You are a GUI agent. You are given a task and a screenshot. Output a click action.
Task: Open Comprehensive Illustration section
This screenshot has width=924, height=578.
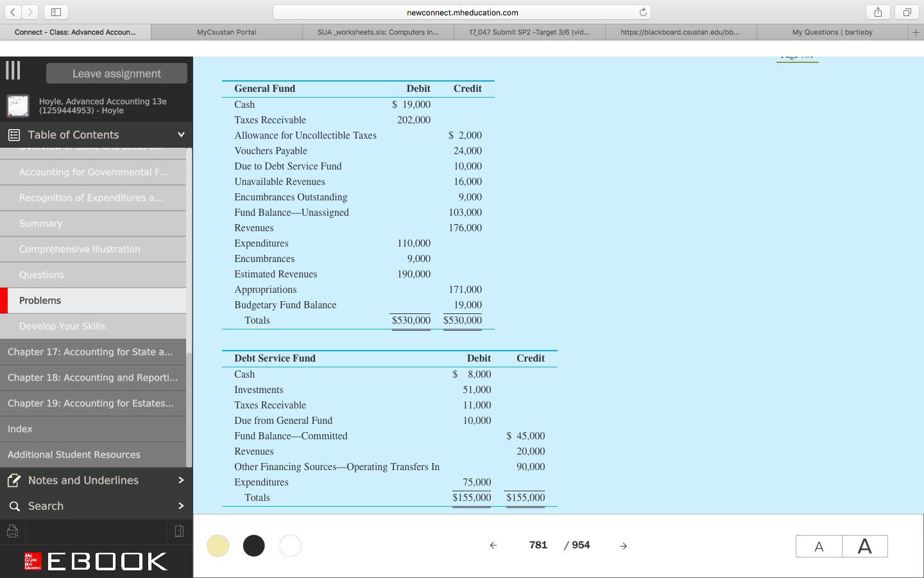[93, 249]
